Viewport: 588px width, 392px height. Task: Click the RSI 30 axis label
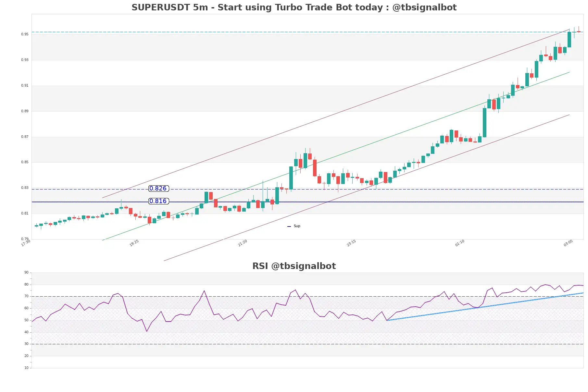[x=26, y=344]
